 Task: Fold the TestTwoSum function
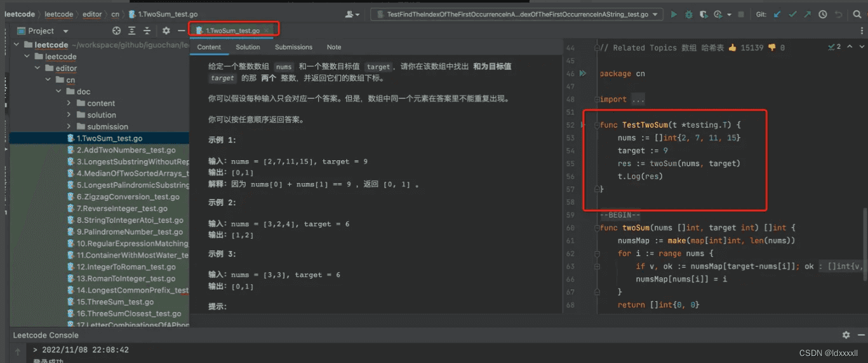[597, 125]
